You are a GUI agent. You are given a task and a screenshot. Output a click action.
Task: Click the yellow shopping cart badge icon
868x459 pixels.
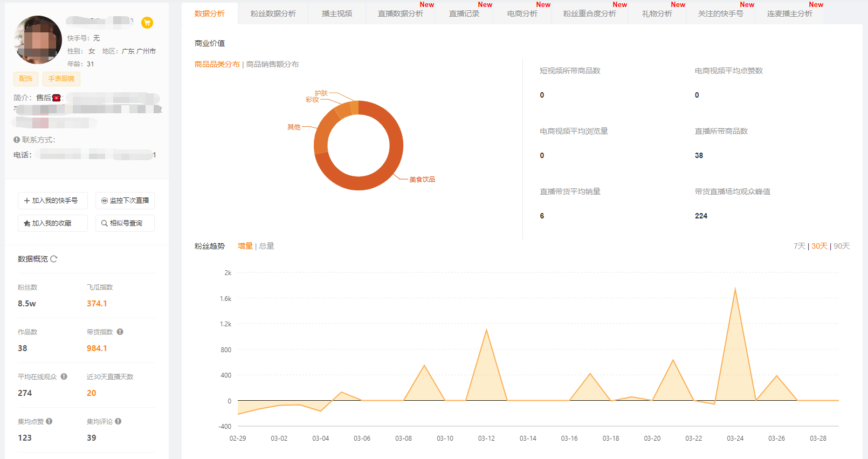(x=147, y=23)
